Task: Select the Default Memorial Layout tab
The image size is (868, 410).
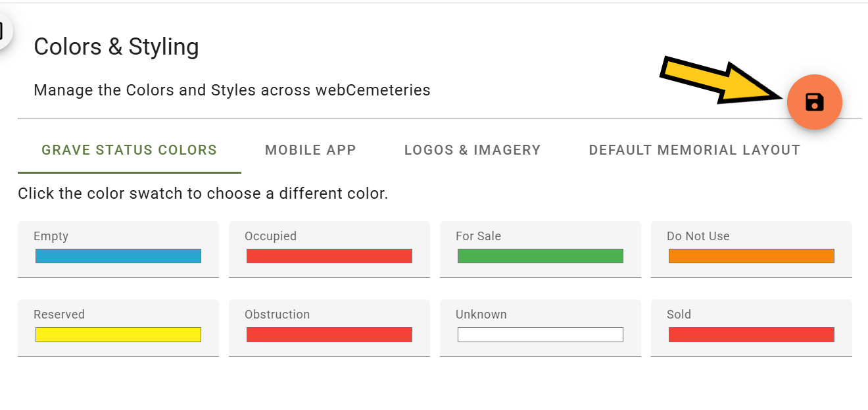Action: coord(694,150)
